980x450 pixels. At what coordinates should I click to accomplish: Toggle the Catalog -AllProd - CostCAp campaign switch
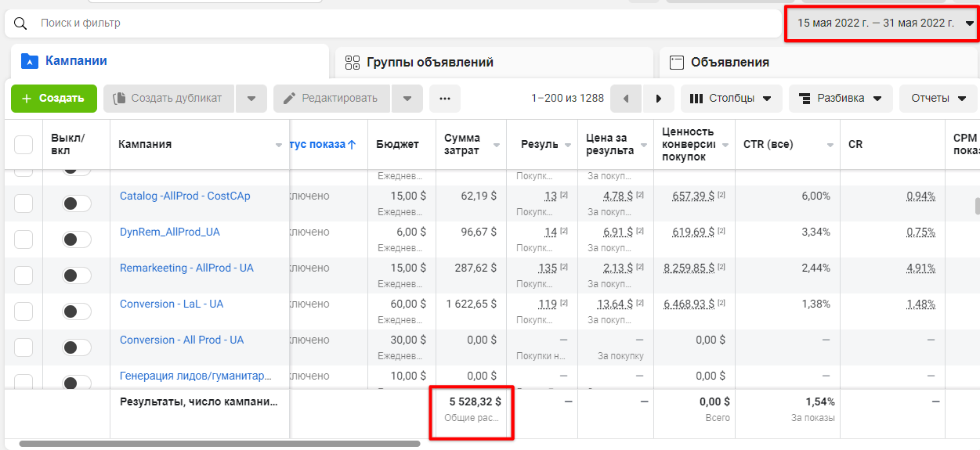[x=76, y=203]
